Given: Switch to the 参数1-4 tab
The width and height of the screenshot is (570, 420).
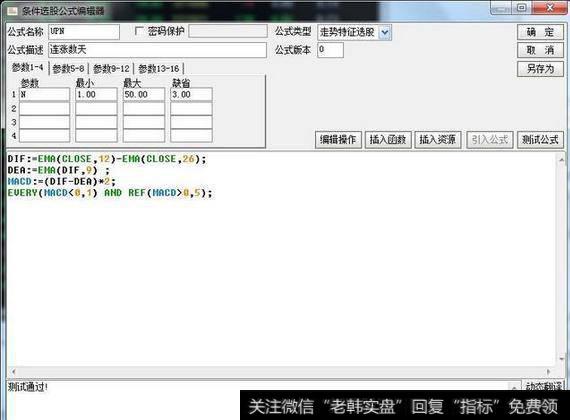Looking at the screenshot, I should click(28, 68).
